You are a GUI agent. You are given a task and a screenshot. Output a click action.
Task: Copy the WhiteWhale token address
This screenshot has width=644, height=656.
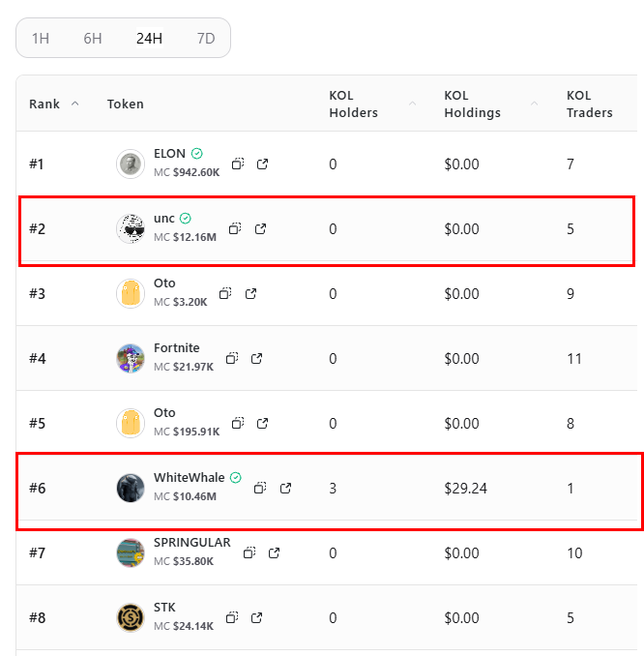(260, 488)
